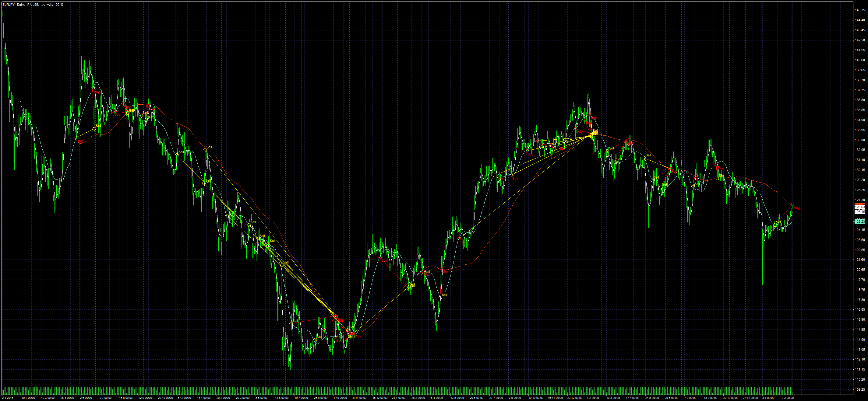Click the 124.45 price axis label
The image size is (868, 401).
[859, 230]
